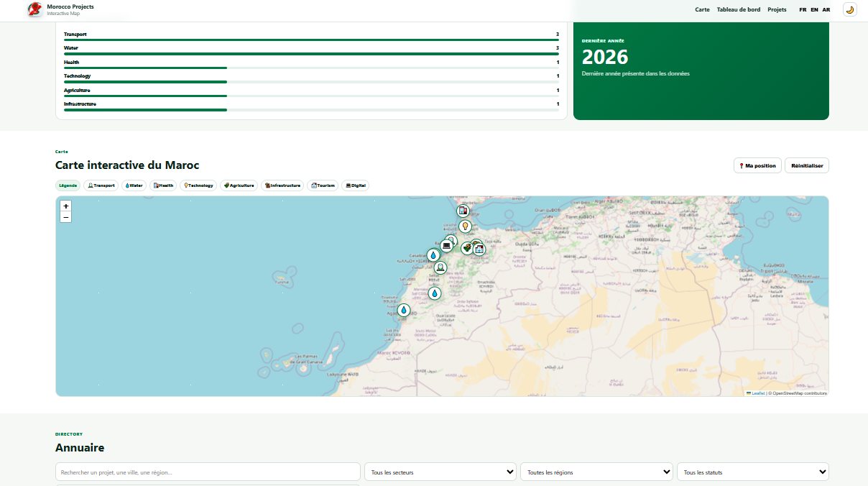
Task: Open the health marker near Tangier
Action: tap(463, 211)
